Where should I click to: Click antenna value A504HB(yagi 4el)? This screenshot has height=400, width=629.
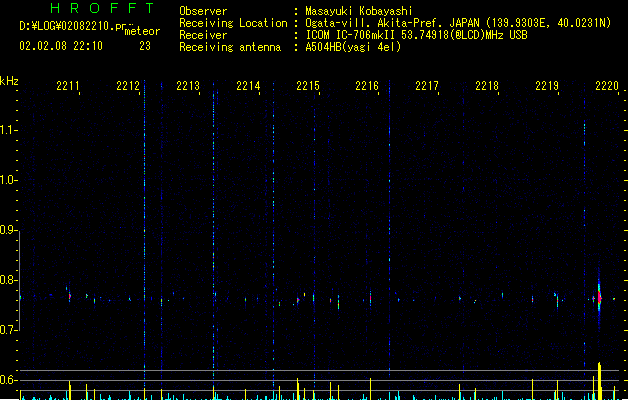pyautogui.click(x=353, y=47)
